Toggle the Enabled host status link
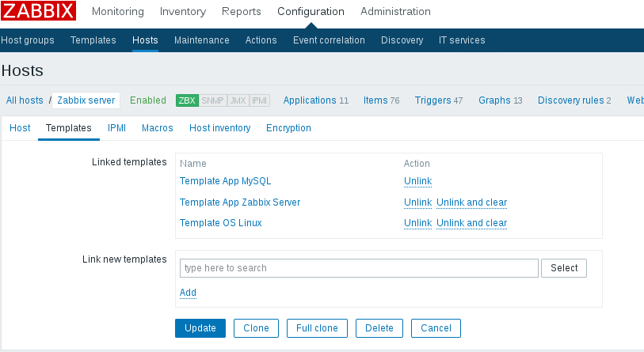The width and height of the screenshot is (644, 352). (x=148, y=100)
